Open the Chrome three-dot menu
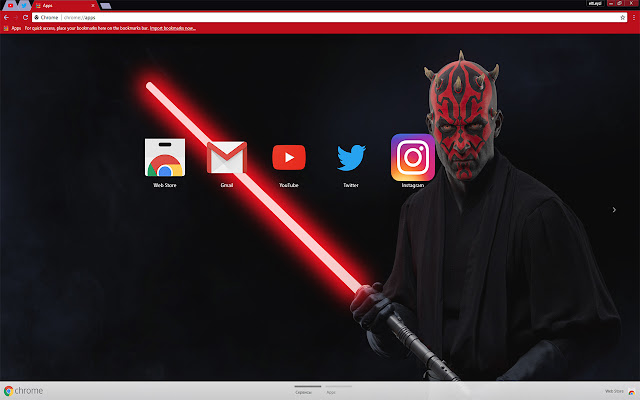640x400 pixels. coord(634,18)
